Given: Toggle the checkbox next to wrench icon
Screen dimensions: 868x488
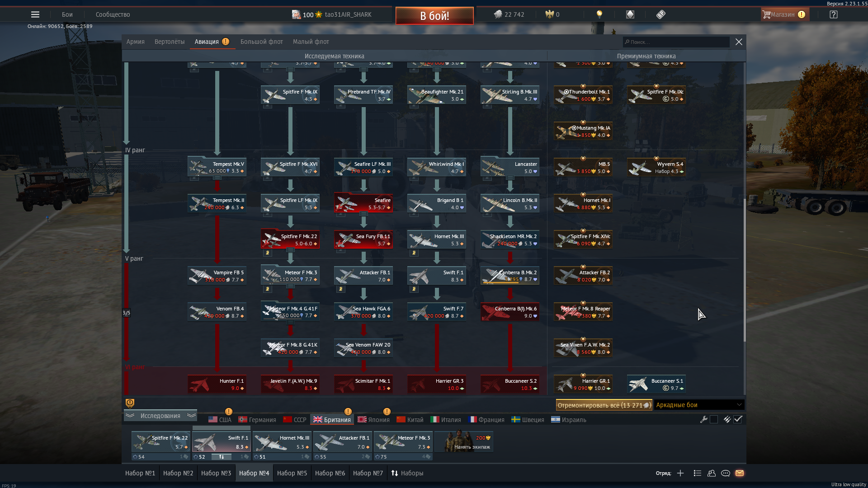Looking at the screenshot, I should click(714, 419).
